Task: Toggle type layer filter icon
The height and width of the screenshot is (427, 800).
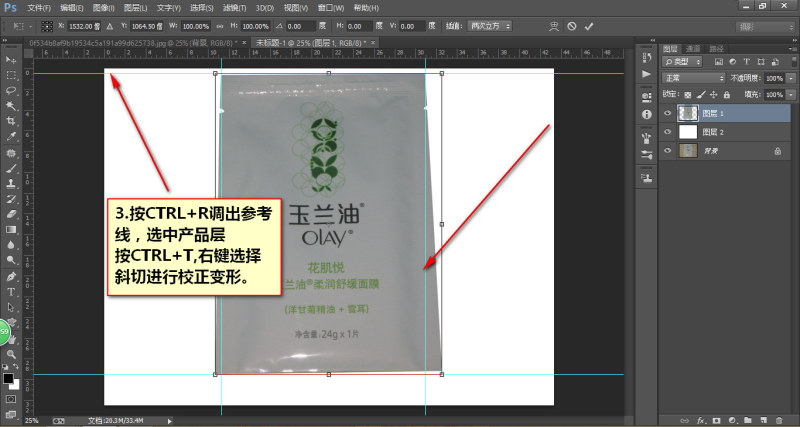Action: coord(746,62)
